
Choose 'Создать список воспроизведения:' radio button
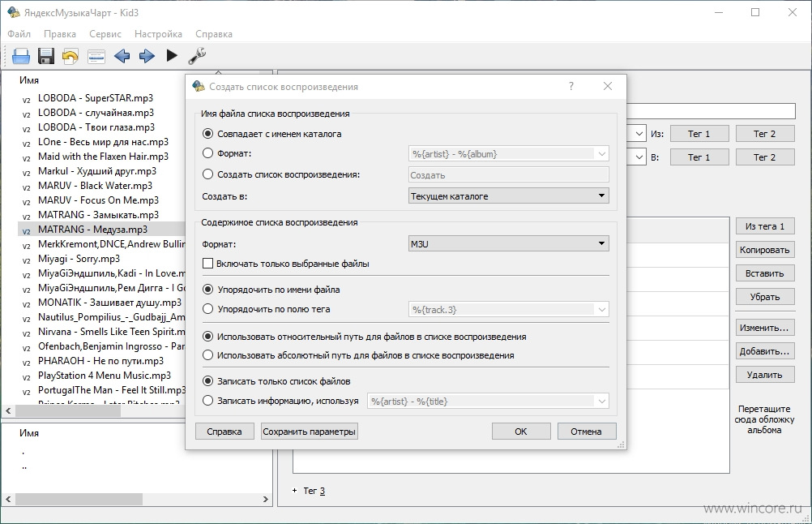(x=207, y=174)
